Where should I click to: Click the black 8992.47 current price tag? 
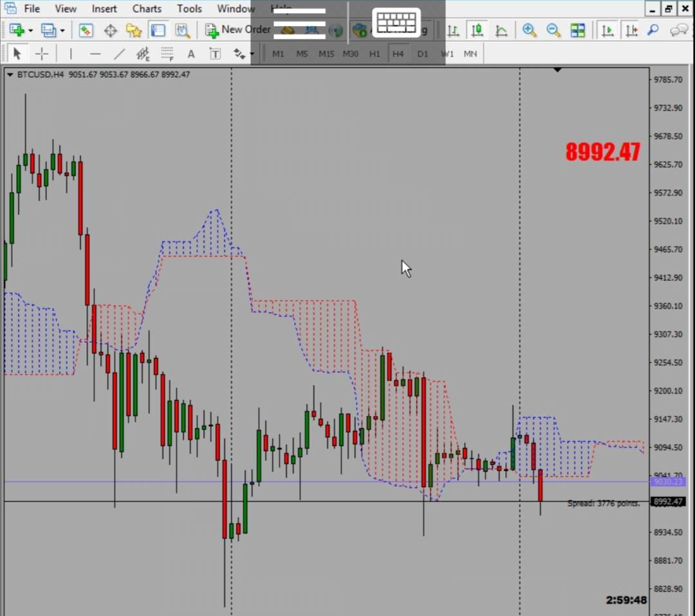pyautogui.click(x=668, y=502)
